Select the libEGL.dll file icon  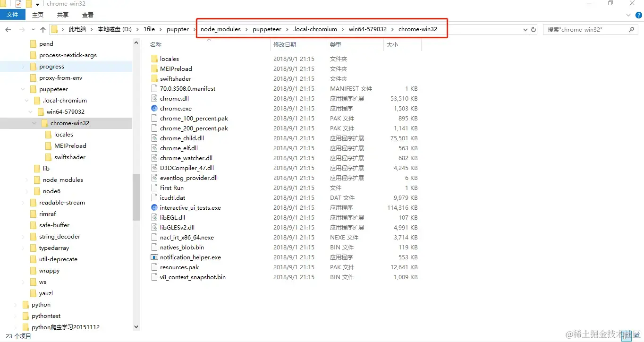[x=154, y=218]
